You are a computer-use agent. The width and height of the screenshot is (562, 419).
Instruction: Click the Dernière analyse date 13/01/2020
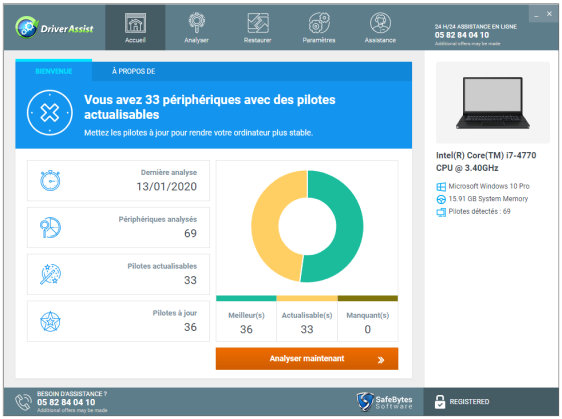click(x=167, y=186)
